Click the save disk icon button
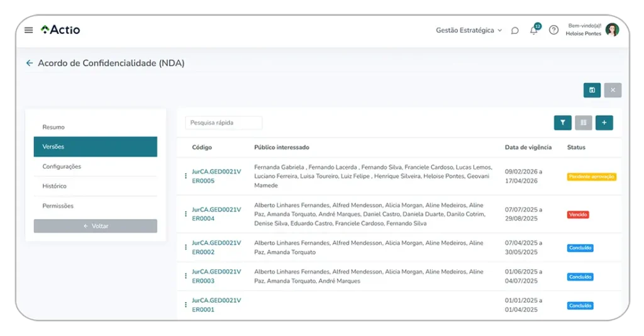The width and height of the screenshot is (644, 336). point(592,90)
